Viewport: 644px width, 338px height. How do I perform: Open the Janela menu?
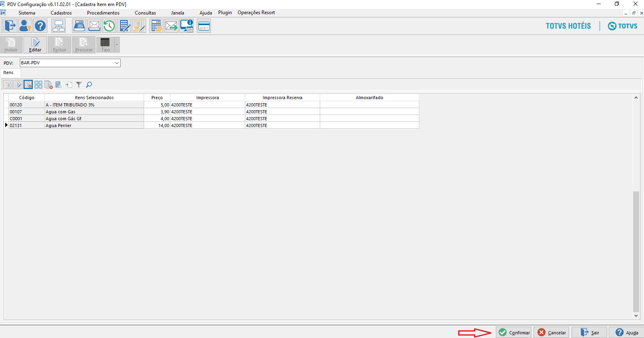point(177,13)
